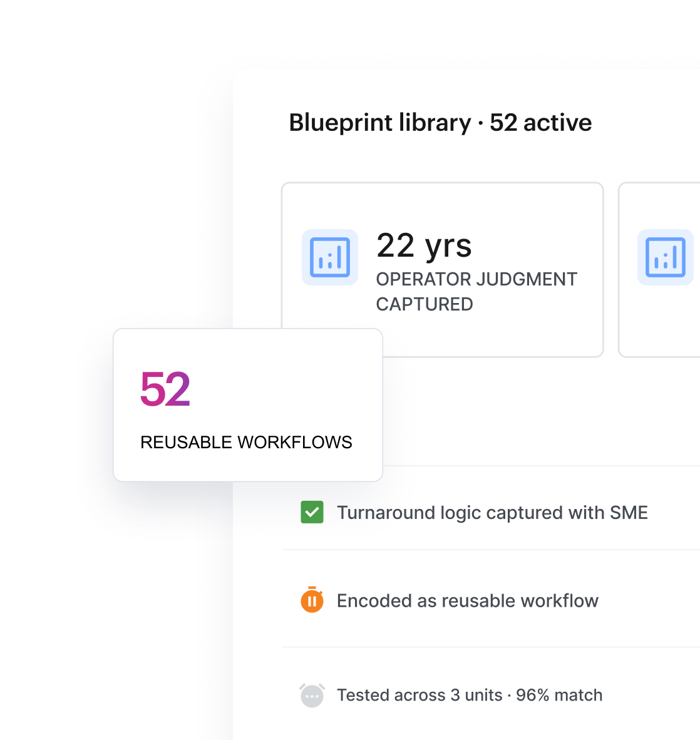Open the Blueprint library heading
Viewport: 700px width, 740px height.
click(x=440, y=123)
